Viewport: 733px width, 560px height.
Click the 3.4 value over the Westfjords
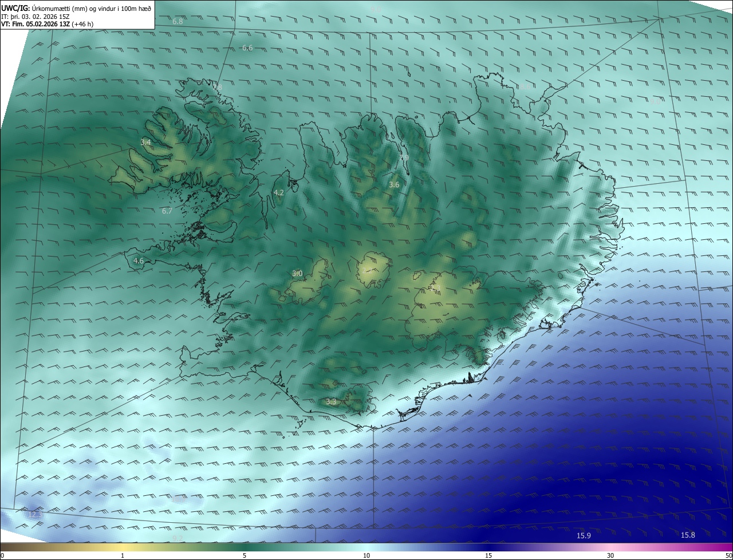coord(145,142)
